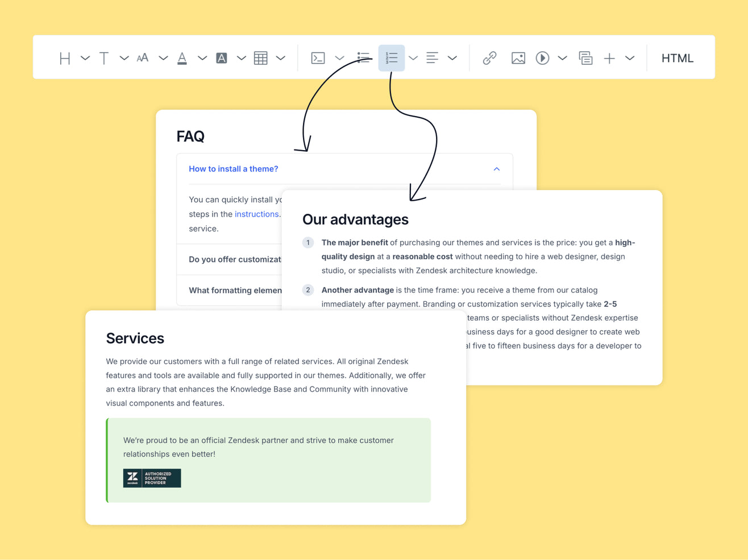Image resolution: width=748 pixels, height=560 pixels.
Task: Open the 'instructions' link
Action: tap(256, 214)
